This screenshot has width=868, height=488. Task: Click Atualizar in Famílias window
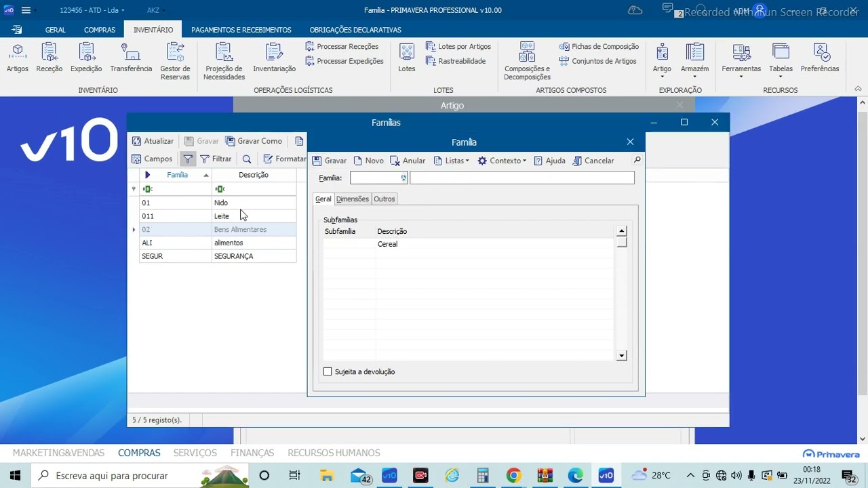coord(153,141)
